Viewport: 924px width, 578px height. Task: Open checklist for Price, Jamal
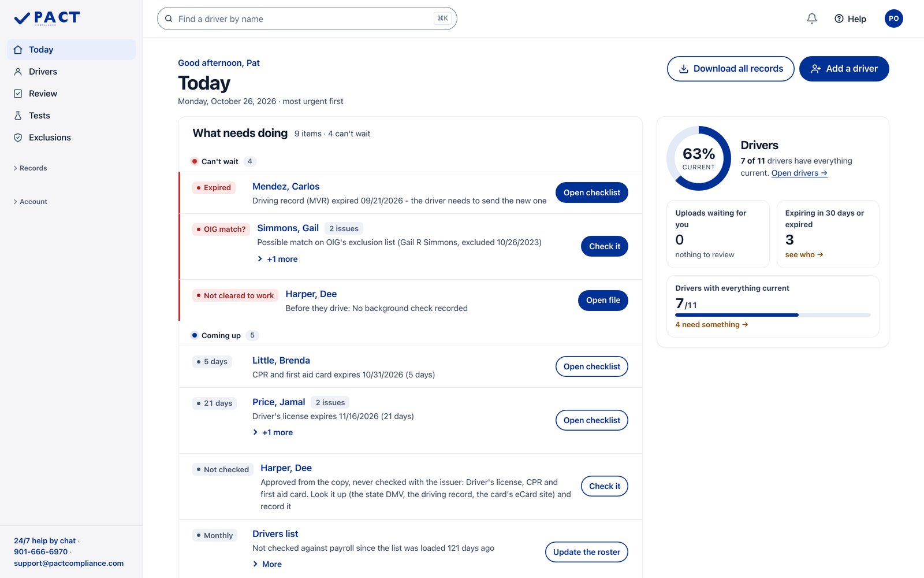click(x=591, y=420)
